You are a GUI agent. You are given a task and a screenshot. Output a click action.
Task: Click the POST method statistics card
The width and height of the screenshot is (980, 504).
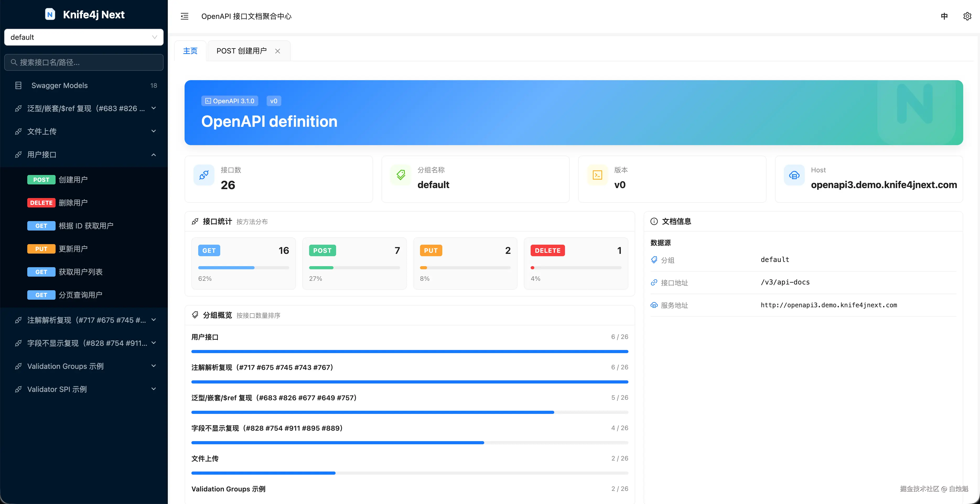(x=354, y=264)
